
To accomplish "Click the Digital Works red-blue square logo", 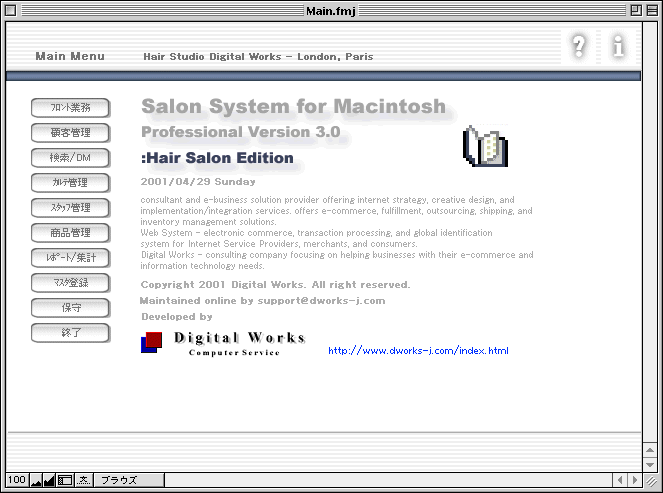I will (x=151, y=342).
